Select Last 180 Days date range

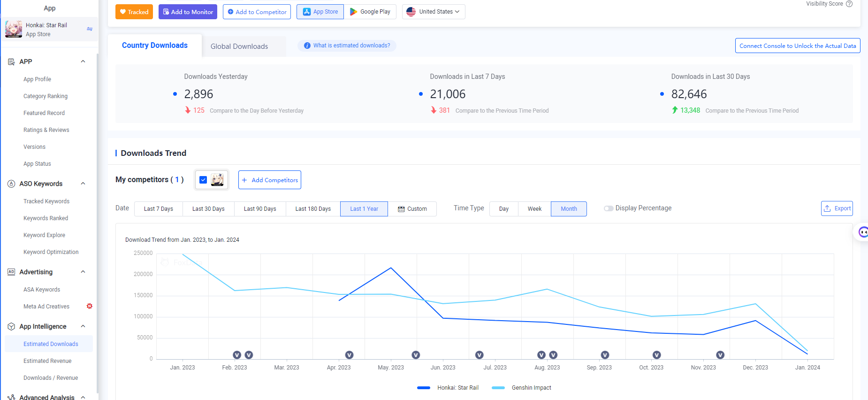click(313, 209)
